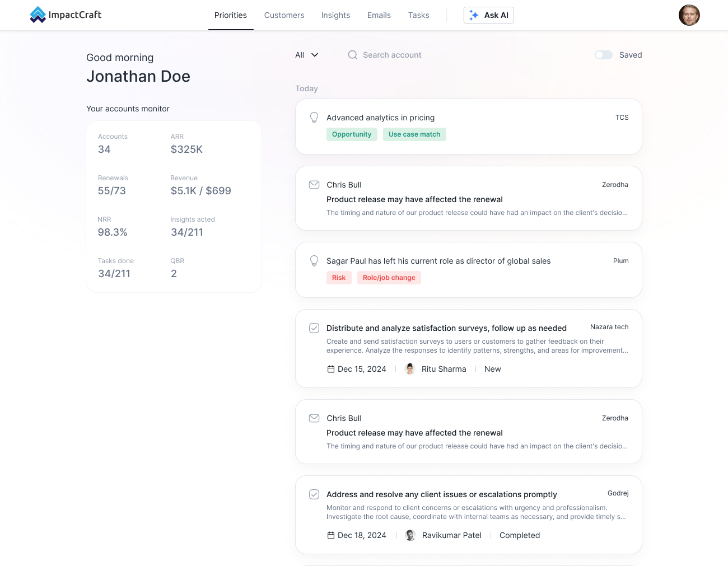
Task: Navigate to the Tasks tab
Action: (x=419, y=15)
